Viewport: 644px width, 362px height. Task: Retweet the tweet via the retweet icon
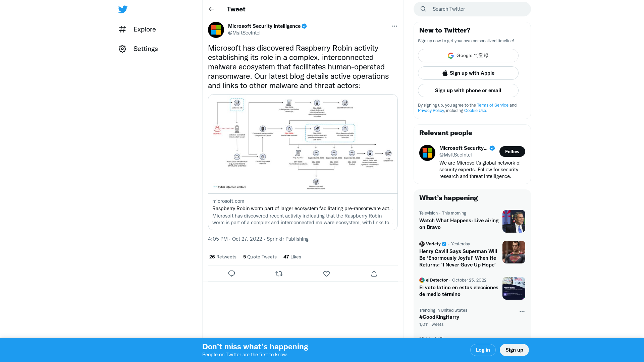coord(279,274)
